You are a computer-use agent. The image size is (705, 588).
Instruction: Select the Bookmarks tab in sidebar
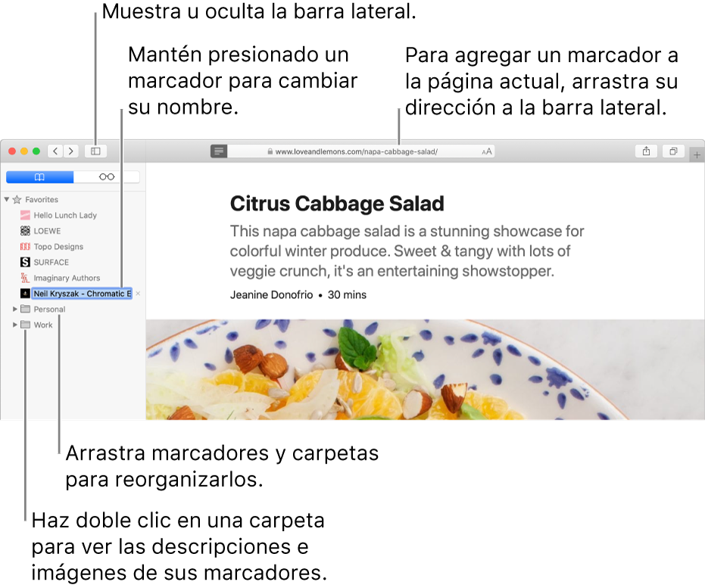(x=39, y=177)
